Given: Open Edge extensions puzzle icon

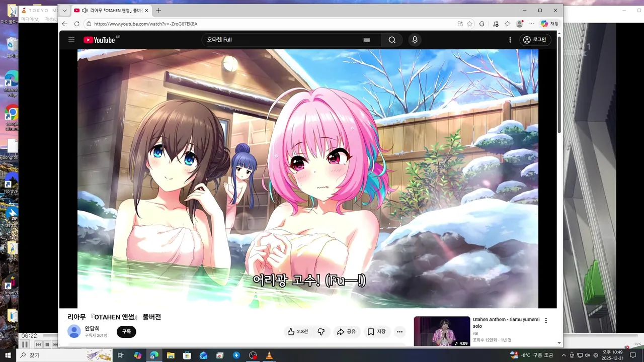Looking at the screenshot, I should (481, 24).
